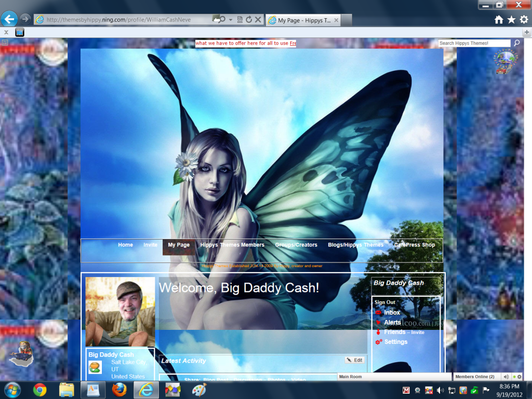The width and height of the screenshot is (532, 399).
Task: Refresh the page with the reload icon
Action: (249, 19)
